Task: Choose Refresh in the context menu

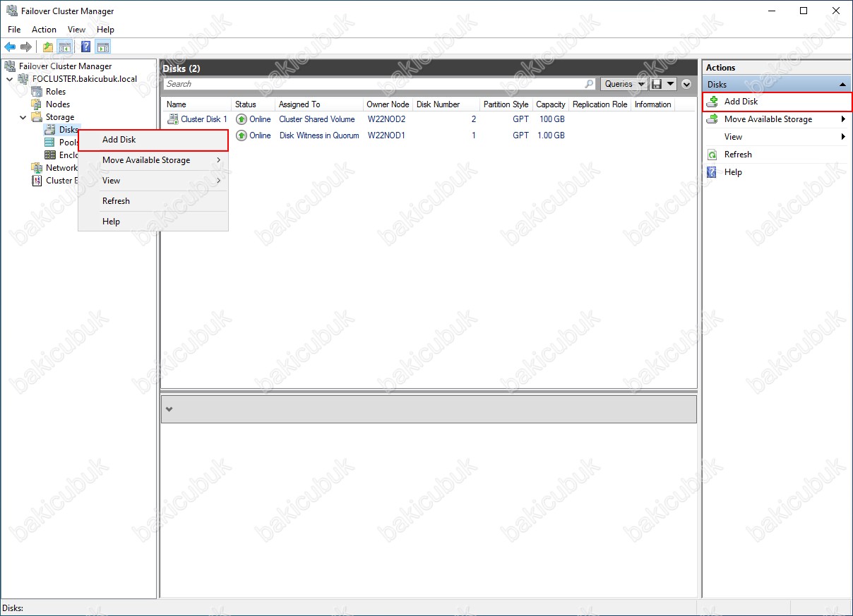Action: (x=153, y=201)
